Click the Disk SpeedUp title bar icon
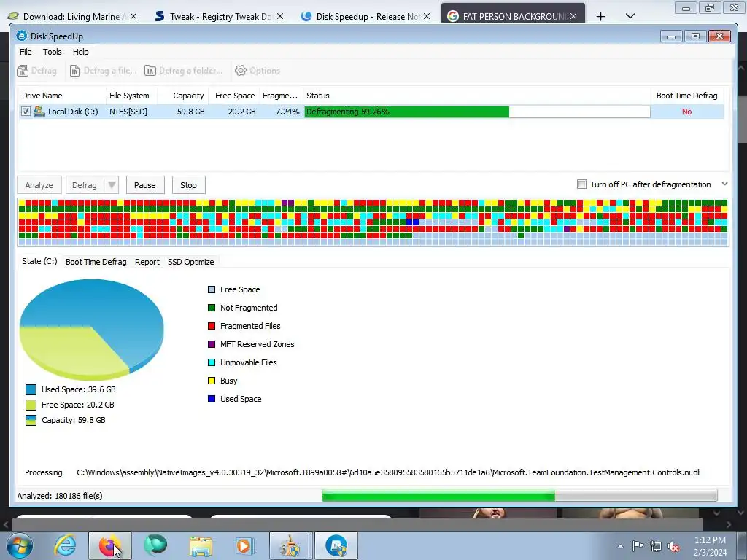This screenshot has width=747, height=560. click(x=21, y=36)
